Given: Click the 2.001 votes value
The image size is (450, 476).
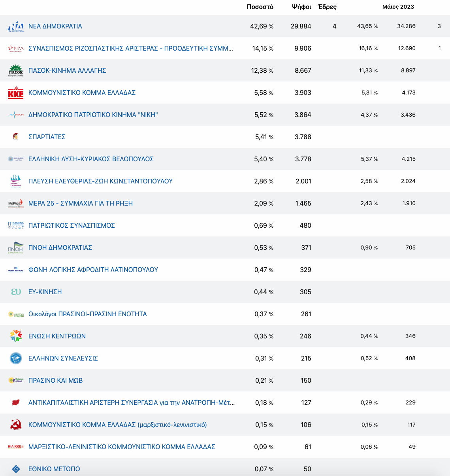Looking at the screenshot, I should (303, 181).
